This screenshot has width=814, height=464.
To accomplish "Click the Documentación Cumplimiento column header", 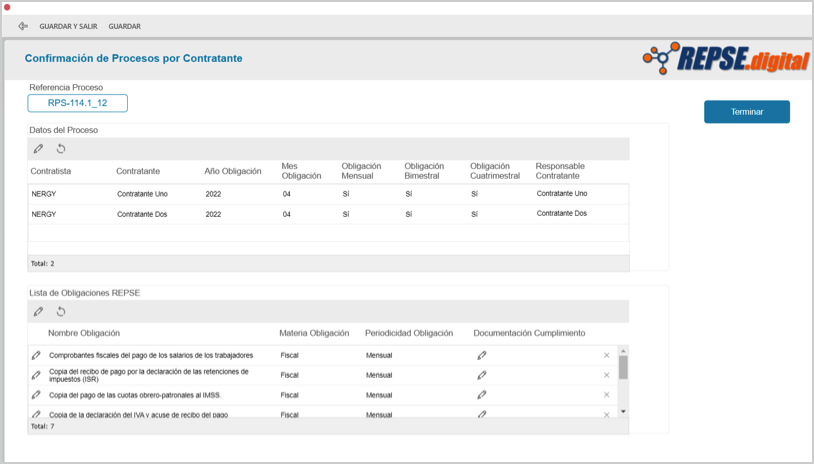I will click(x=530, y=333).
